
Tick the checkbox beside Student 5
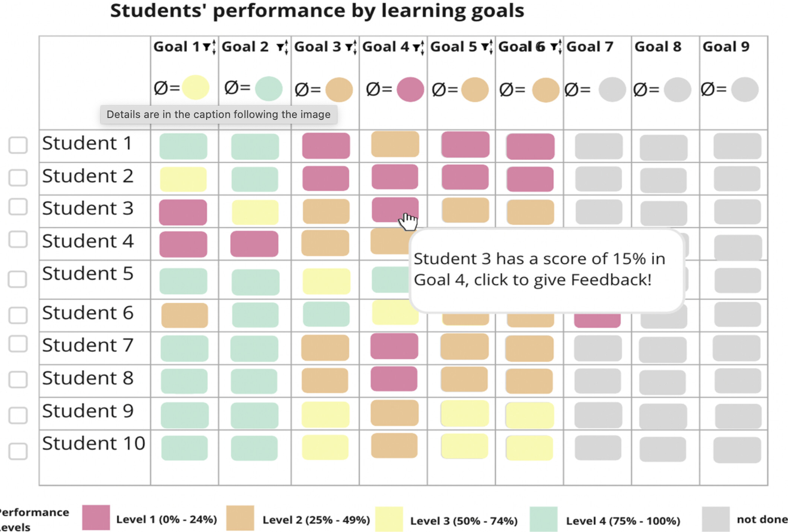(18, 279)
